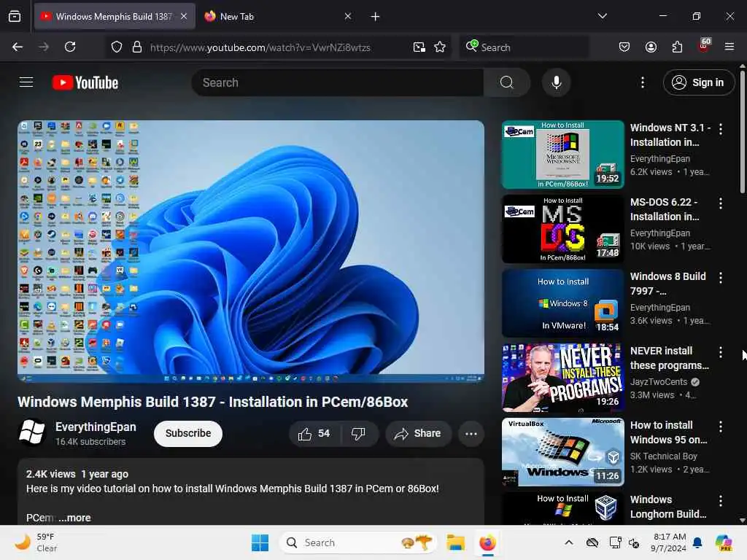Show hidden system tray icons

(569, 542)
